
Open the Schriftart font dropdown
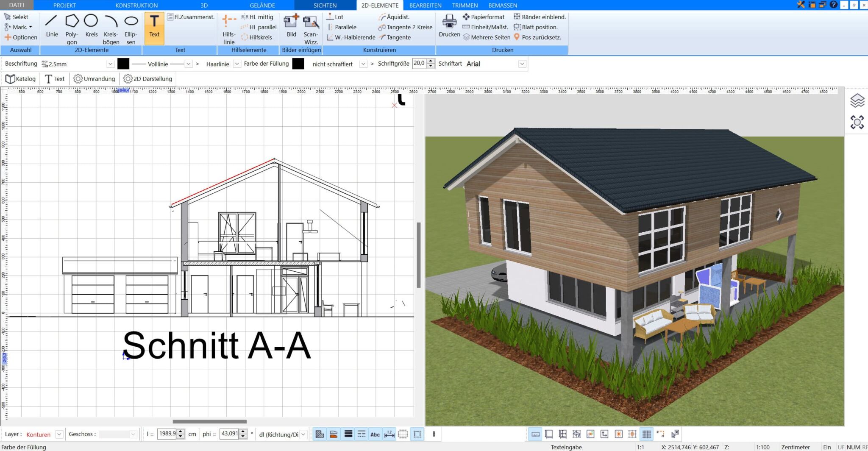(x=523, y=64)
